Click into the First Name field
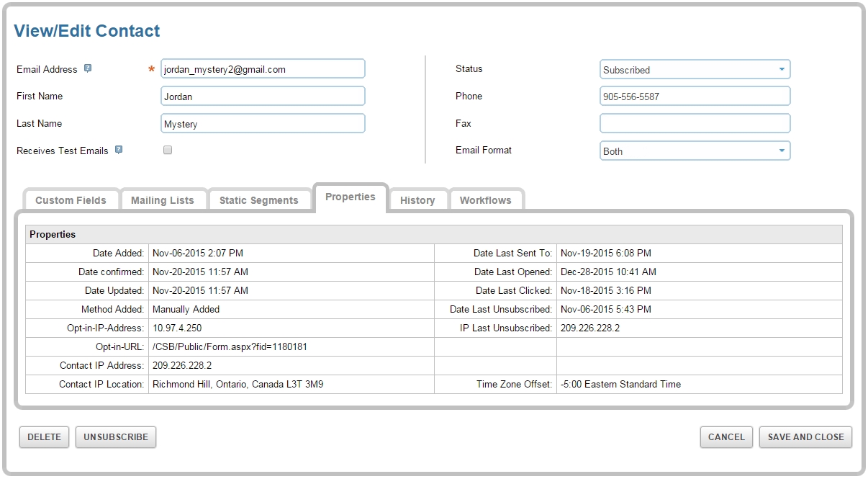The width and height of the screenshot is (868, 479). pos(263,97)
